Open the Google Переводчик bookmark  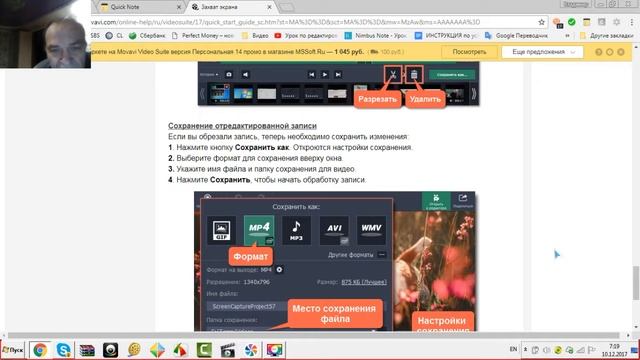pos(516,36)
